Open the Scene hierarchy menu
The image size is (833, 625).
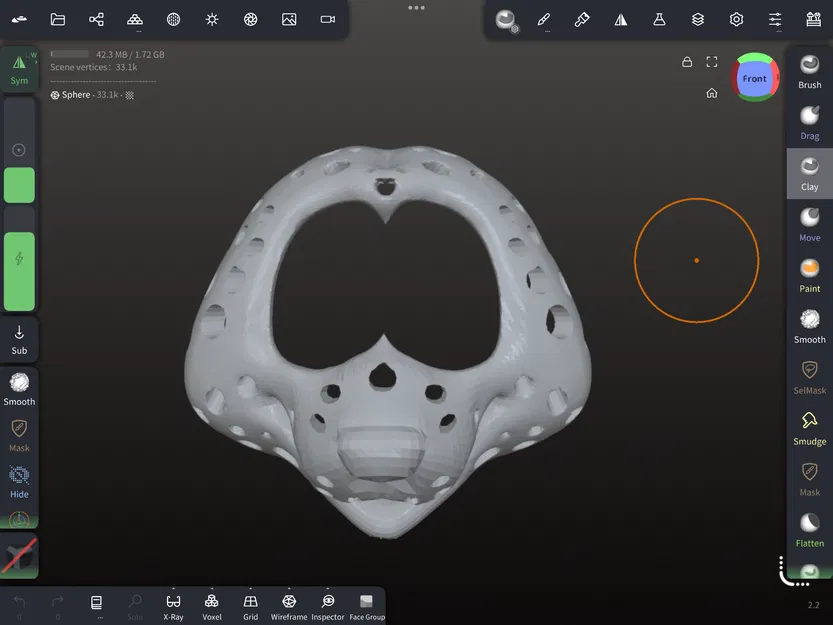(96, 20)
